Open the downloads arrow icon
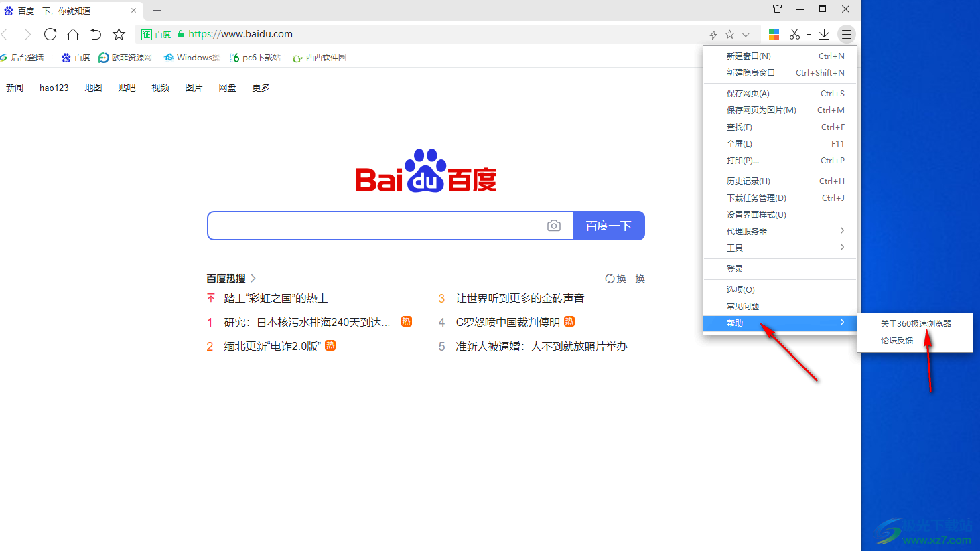Image resolution: width=980 pixels, height=551 pixels. [x=824, y=34]
